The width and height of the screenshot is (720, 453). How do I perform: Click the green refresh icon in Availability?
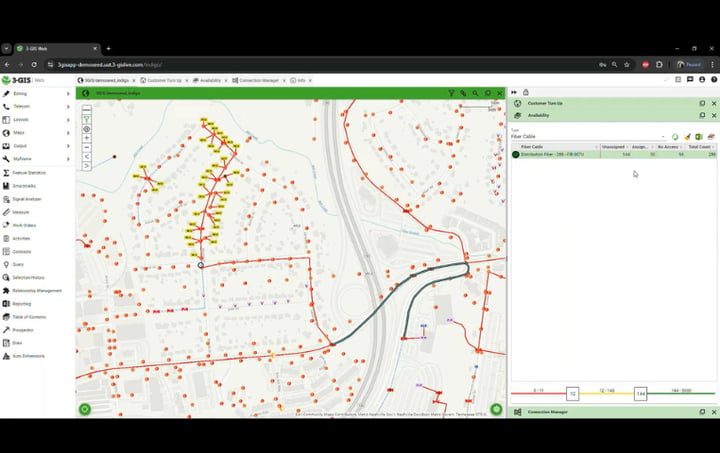[x=675, y=137]
